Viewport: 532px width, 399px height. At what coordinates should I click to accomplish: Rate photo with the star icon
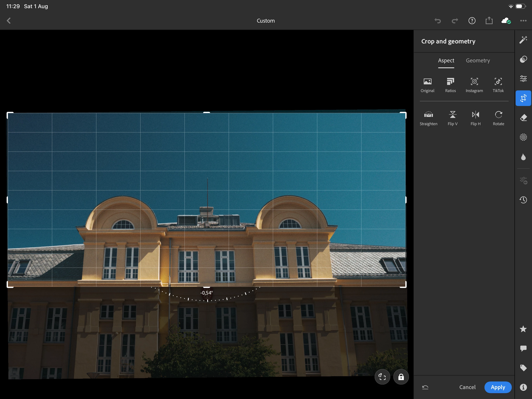[x=523, y=329]
